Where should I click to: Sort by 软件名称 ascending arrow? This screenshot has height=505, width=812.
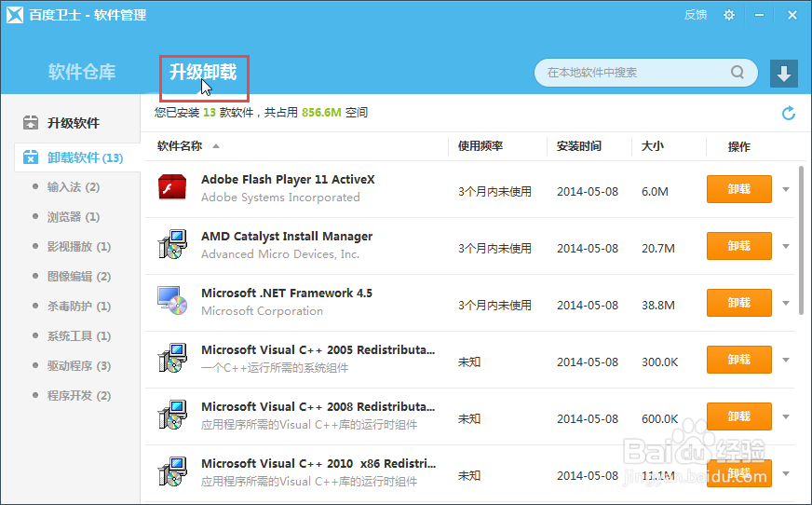[x=216, y=146]
